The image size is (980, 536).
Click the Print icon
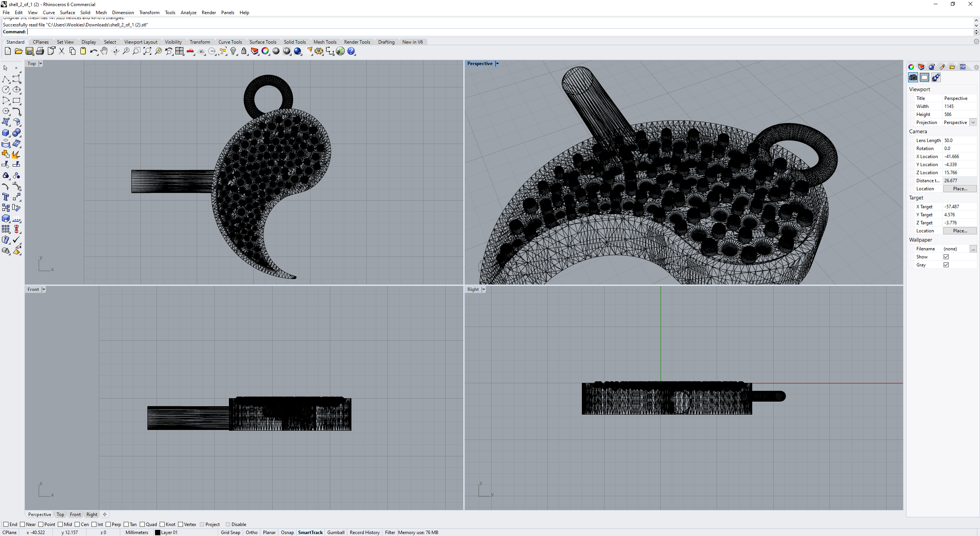(40, 51)
